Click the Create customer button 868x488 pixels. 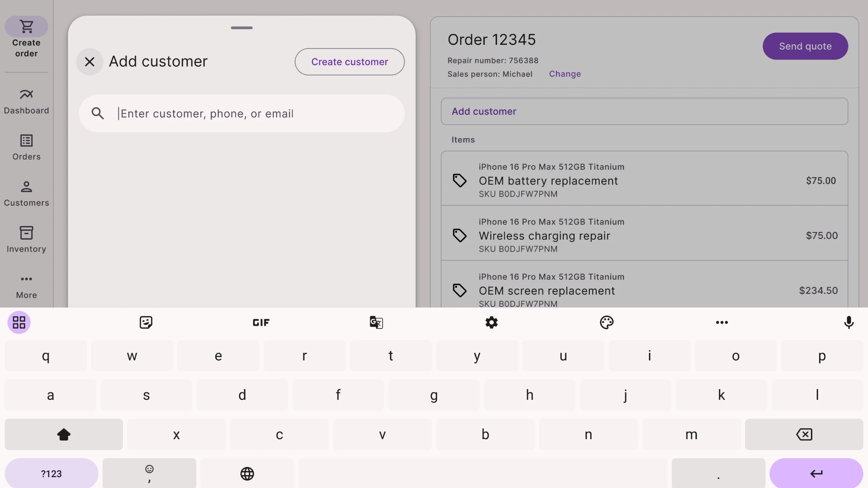pyautogui.click(x=349, y=62)
